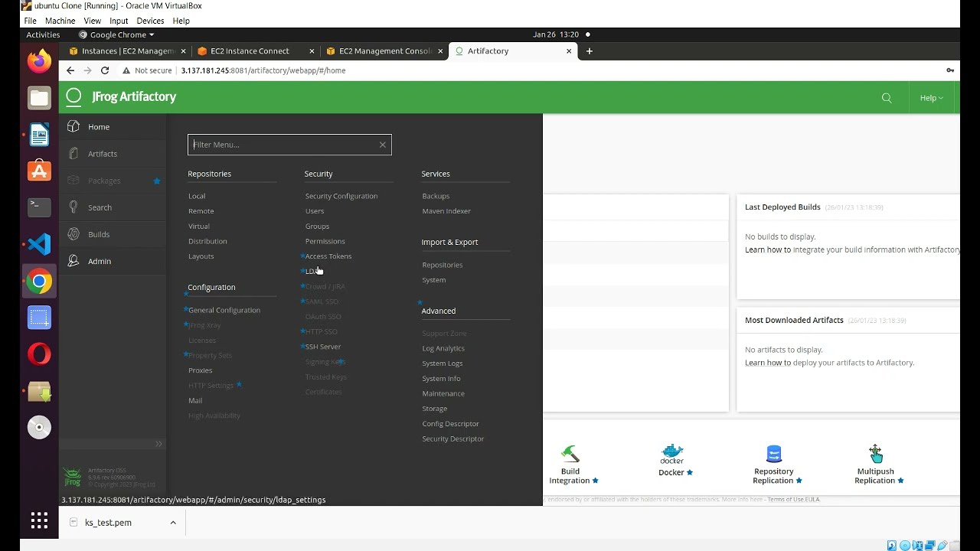Open Config Descriptor under Advanced
Viewport: 980px width, 551px height.
pos(451,424)
